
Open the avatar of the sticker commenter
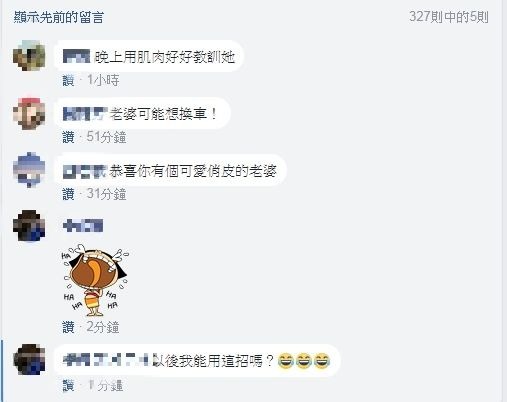(x=29, y=226)
